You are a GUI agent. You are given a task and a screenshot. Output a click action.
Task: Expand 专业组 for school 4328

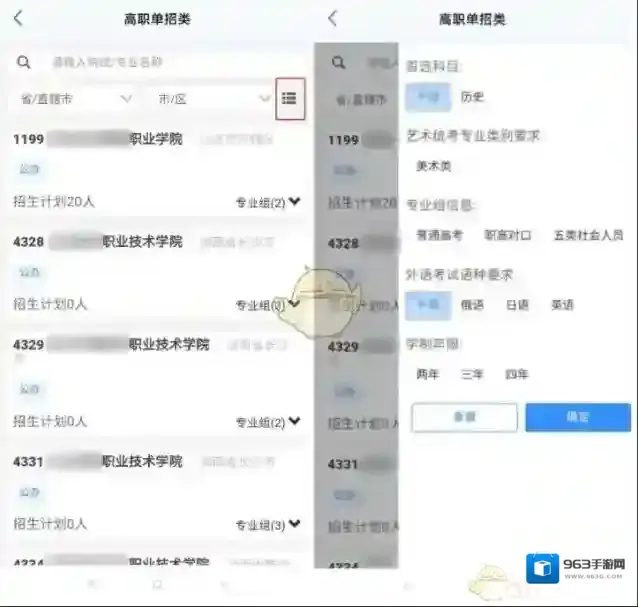(268, 305)
